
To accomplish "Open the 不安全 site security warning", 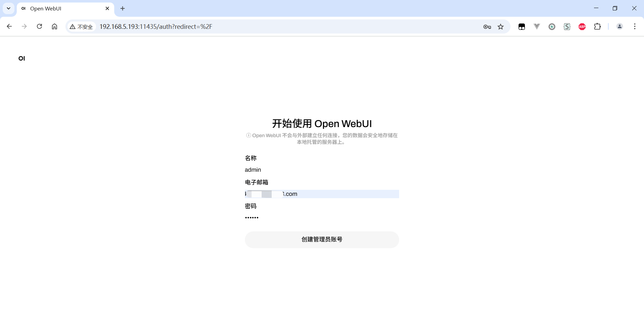I will click(x=82, y=26).
